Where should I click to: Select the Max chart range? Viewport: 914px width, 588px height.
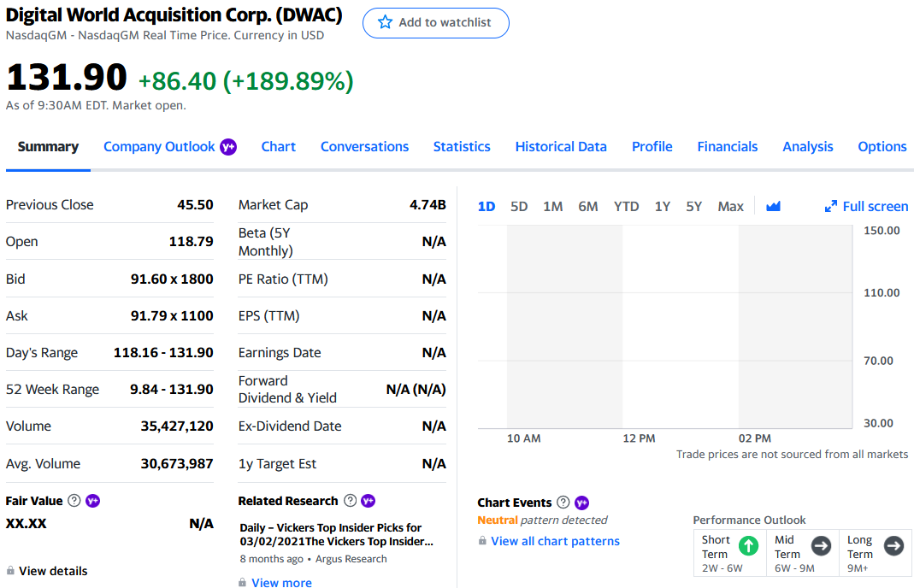click(x=730, y=206)
